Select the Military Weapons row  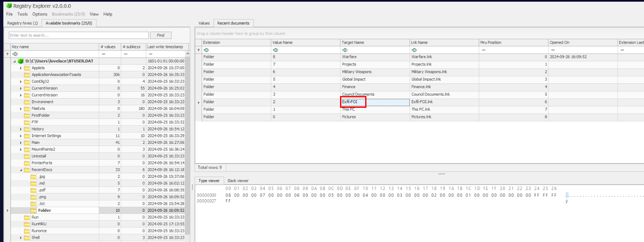point(356,72)
